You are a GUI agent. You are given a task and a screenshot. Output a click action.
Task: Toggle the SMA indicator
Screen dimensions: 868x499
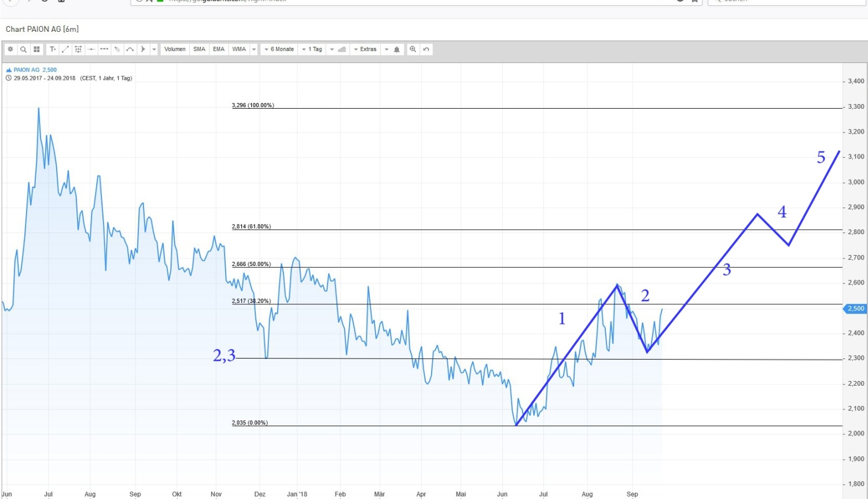point(199,49)
